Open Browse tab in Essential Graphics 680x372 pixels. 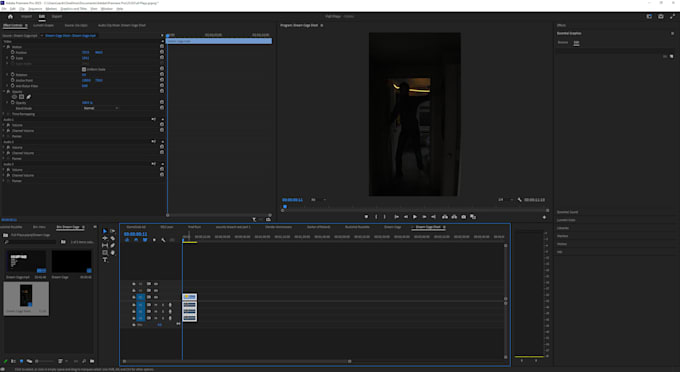[x=562, y=42]
